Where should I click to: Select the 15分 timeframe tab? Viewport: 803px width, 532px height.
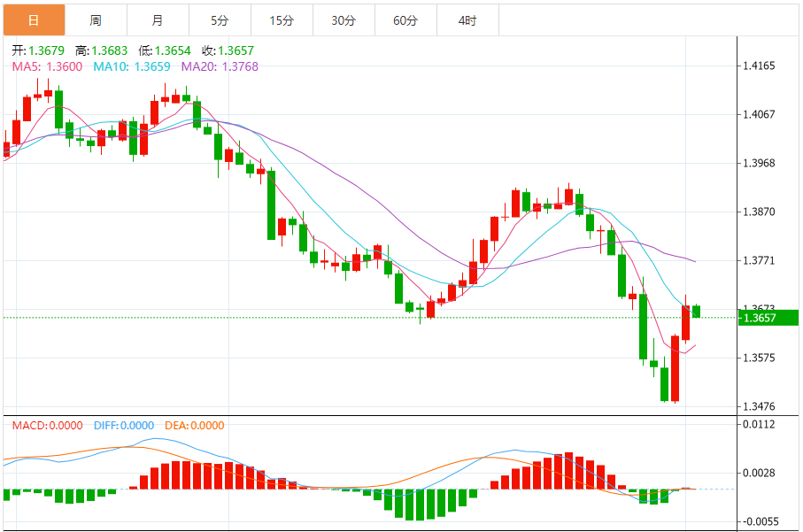281,20
